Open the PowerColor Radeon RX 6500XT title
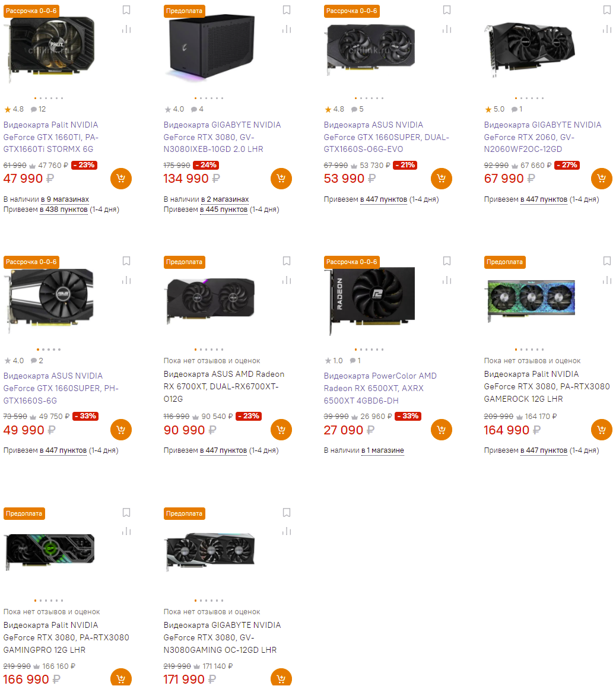Viewport: 616px width, 689px height. coord(380,388)
